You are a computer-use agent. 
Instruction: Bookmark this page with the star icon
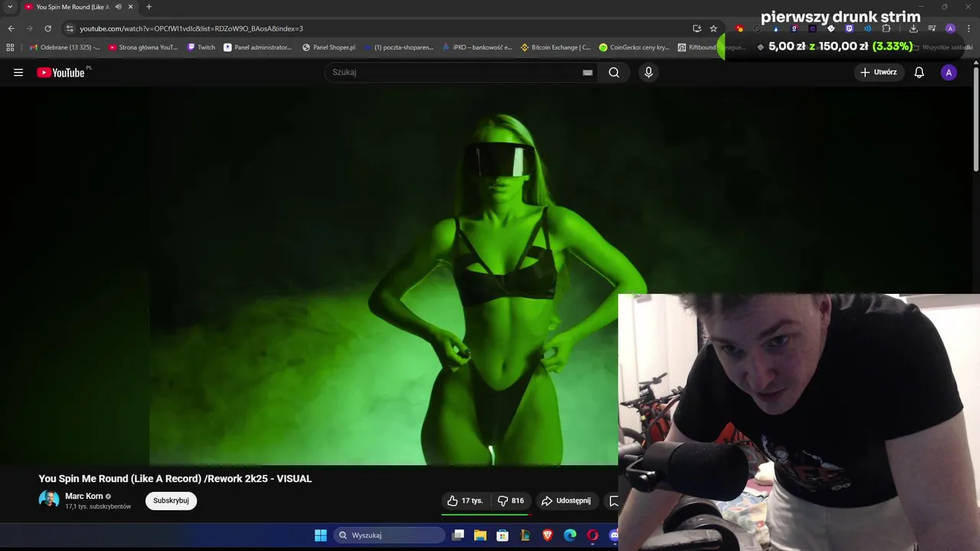[x=714, y=28]
